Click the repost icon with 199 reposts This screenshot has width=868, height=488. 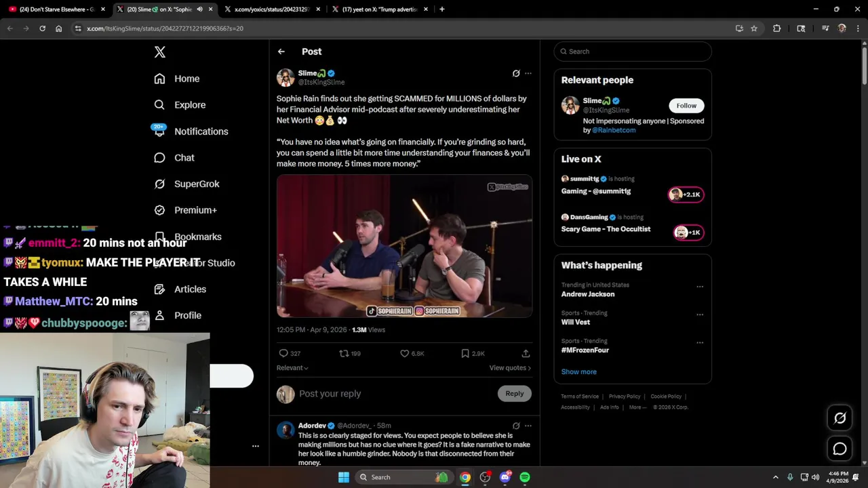[x=344, y=353]
